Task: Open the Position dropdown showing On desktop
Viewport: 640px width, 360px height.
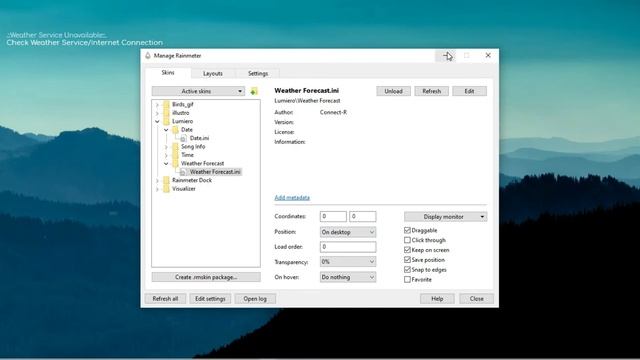Action: [x=348, y=232]
